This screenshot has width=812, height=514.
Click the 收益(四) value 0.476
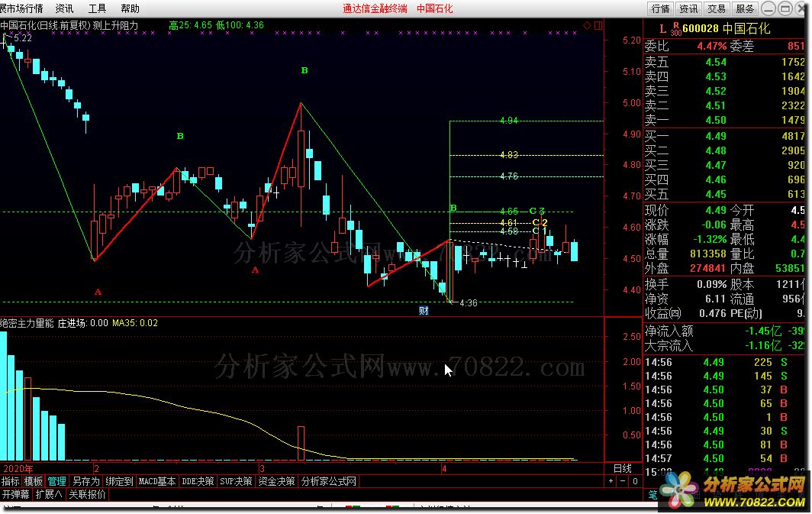713,313
